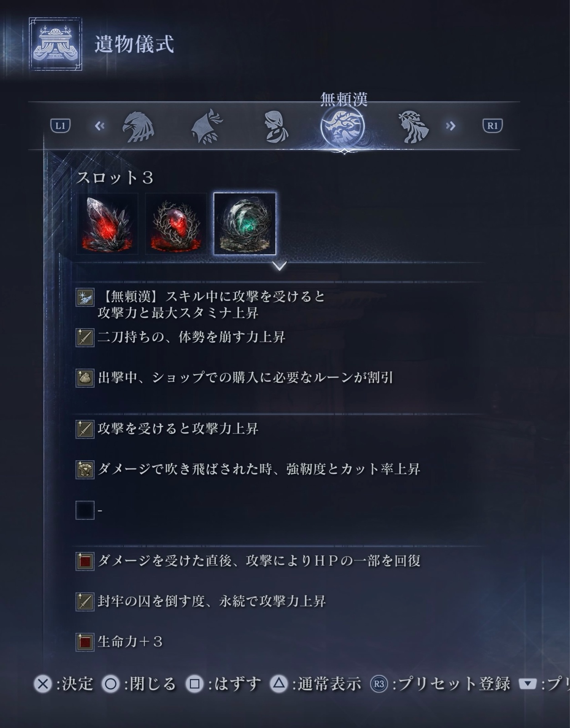Choose the braided woman character icon

pyautogui.click(x=276, y=126)
